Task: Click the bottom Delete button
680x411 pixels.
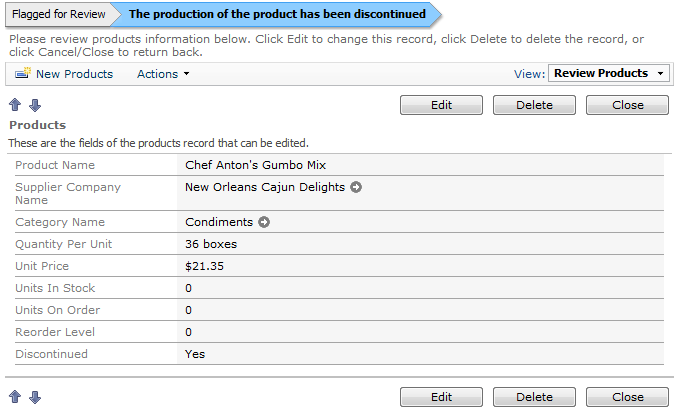Action: pos(534,397)
